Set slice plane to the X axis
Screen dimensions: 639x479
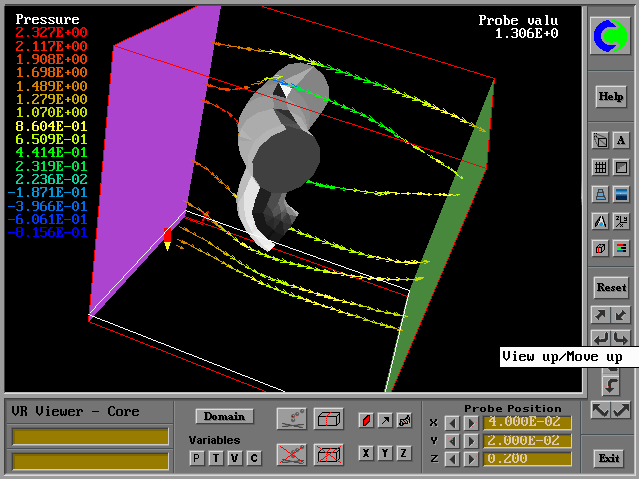366,453
